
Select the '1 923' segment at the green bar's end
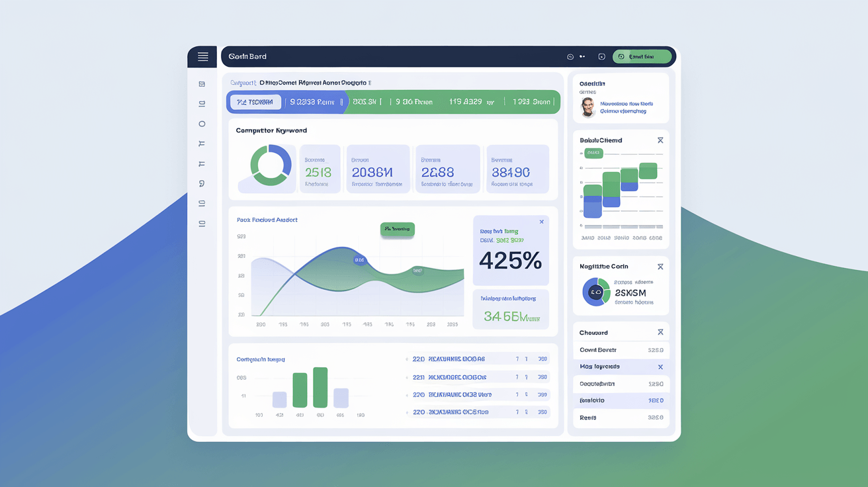(533, 102)
